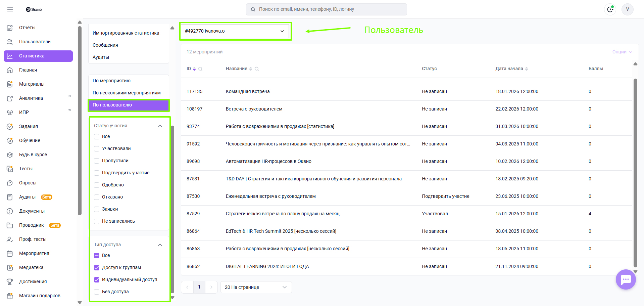Select По мероприятию statistics tab
644x306 pixels.
point(112,81)
